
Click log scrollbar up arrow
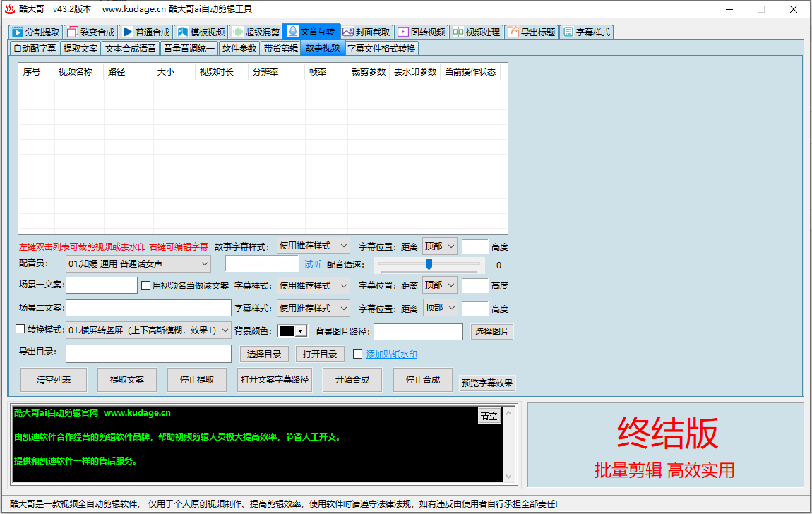[509, 413]
